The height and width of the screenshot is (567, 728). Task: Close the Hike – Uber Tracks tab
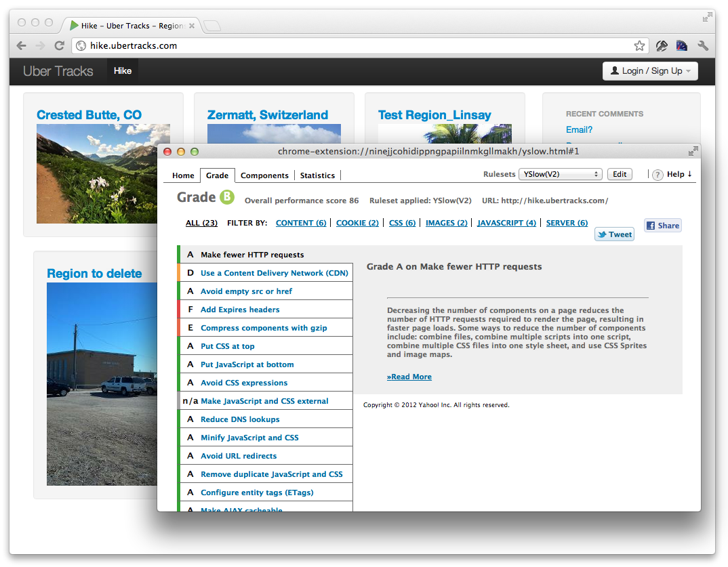click(192, 26)
